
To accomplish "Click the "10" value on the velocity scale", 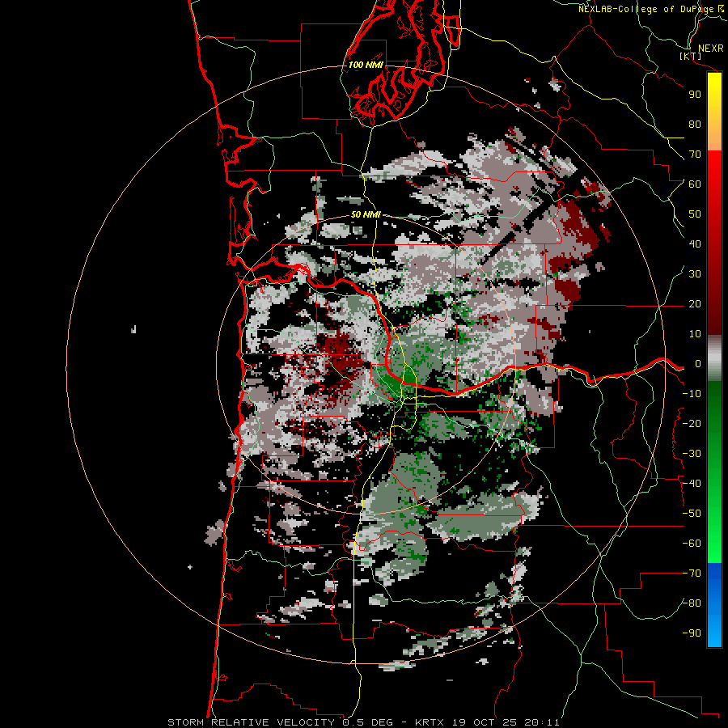I will point(695,334).
